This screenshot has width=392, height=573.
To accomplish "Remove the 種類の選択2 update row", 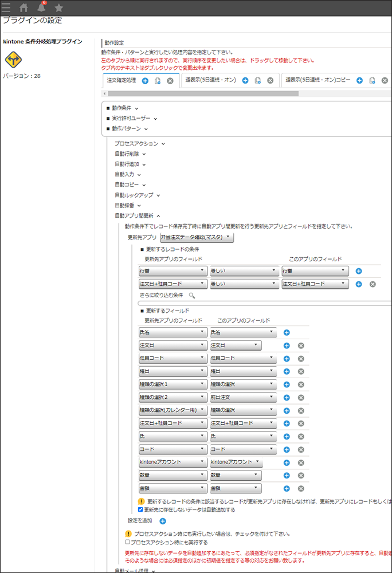I will click(301, 398).
